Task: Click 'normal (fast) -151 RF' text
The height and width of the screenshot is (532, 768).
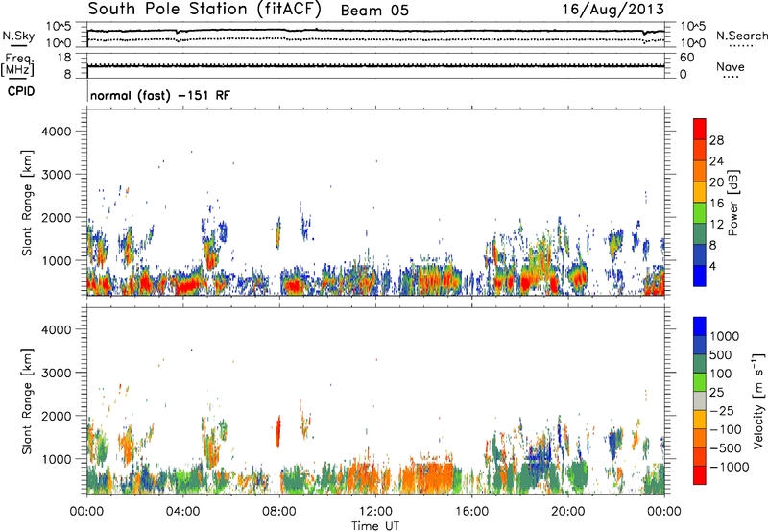Action: [159, 95]
